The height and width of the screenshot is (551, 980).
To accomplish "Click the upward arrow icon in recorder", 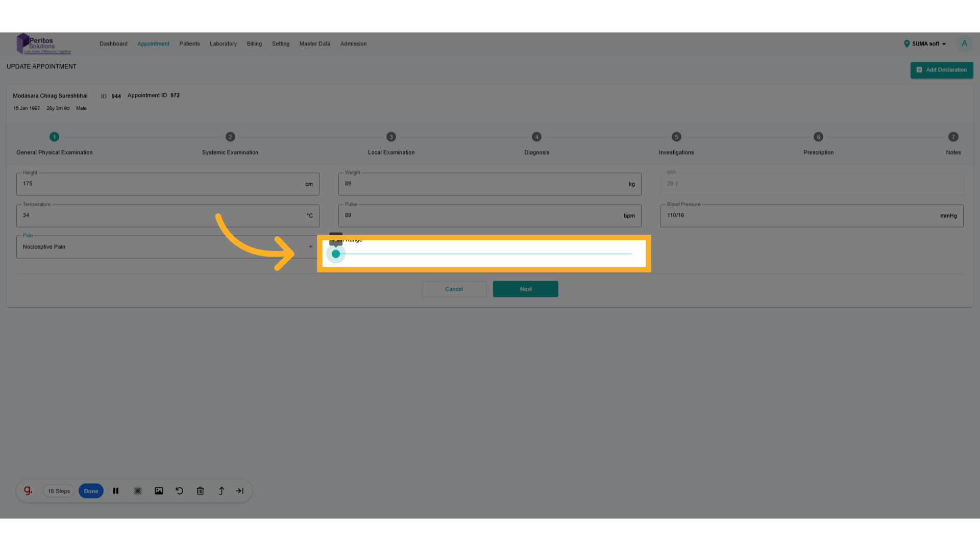I will click(221, 491).
